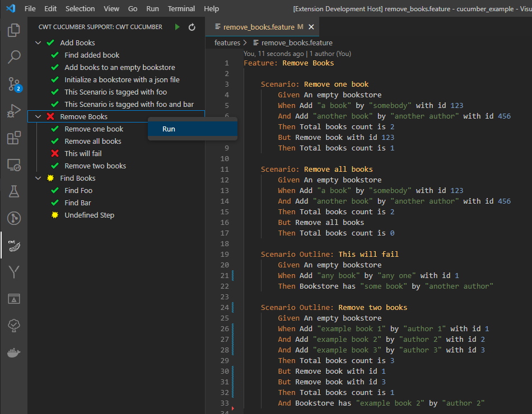Viewport: 532px width, 414px height.
Task: Collapse the Remove Books test group
Action: pyautogui.click(x=38, y=116)
